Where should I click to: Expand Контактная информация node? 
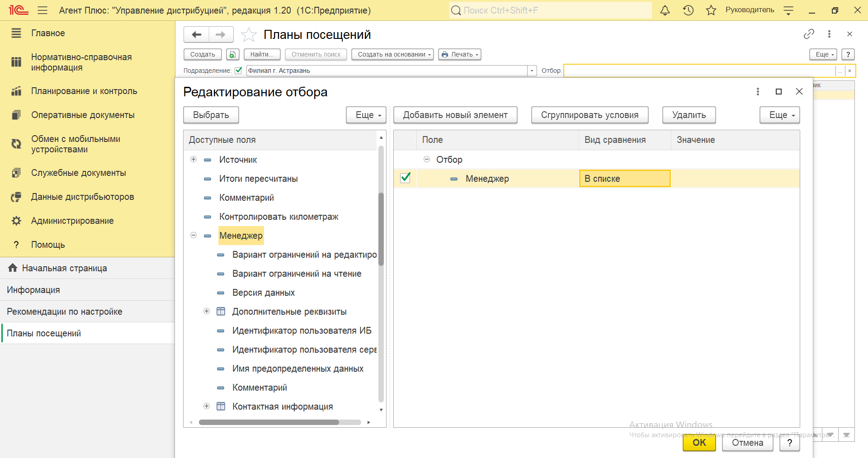[x=207, y=406]
